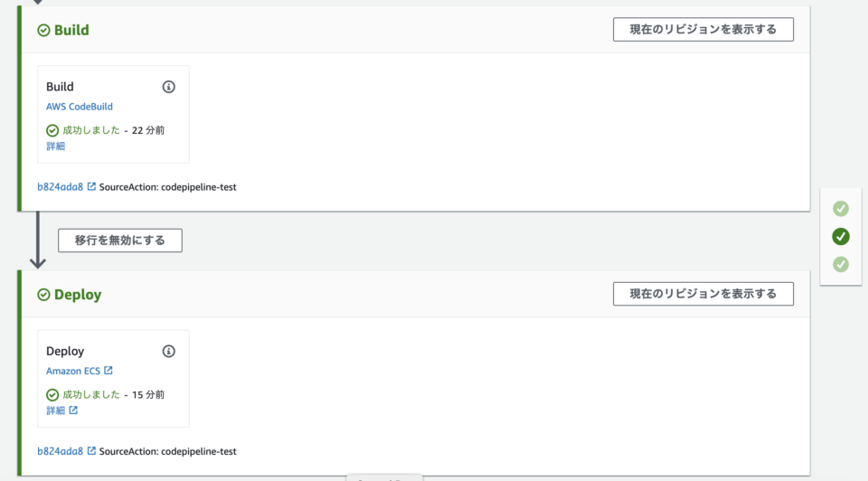Screen dimensions: 868x481
Task: Click external link icon next to Deploy 詳細
Action: point(73,410)
